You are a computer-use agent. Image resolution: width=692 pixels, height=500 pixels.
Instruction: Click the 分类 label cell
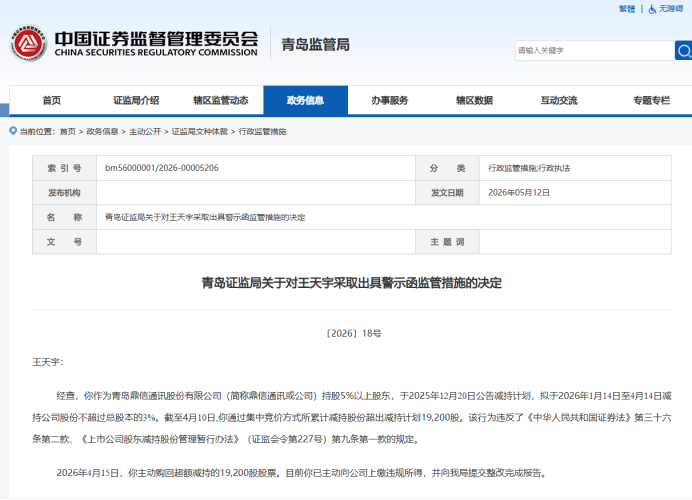tap(447, 168)
